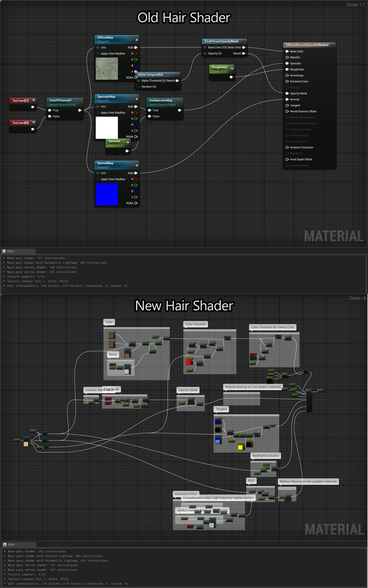368x588 pixels.
Task: Open the Specular parameter dropdown arrow
Action: click(x=128, y=143)
